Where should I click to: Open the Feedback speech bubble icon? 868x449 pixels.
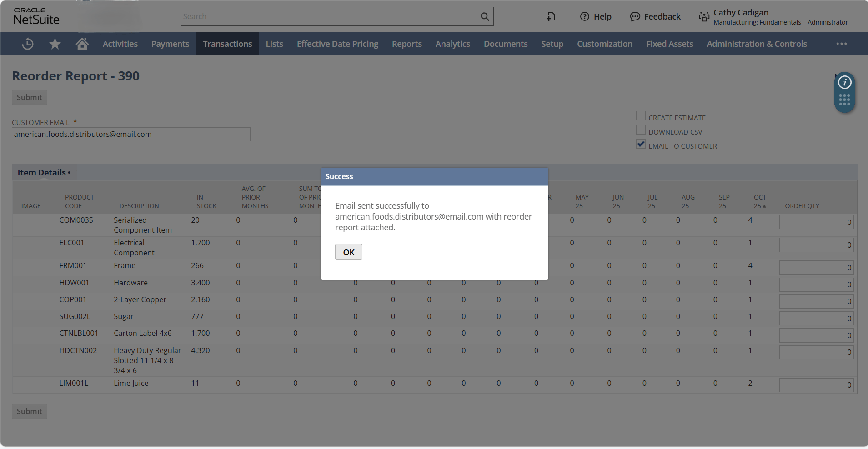pos(635,17)
